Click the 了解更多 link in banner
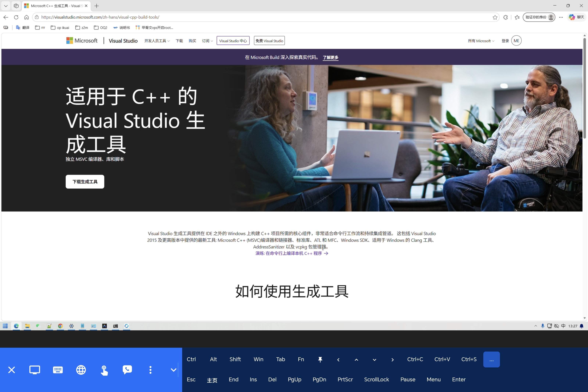This screenshot has height=392, width=588. (x=330, y=57)
